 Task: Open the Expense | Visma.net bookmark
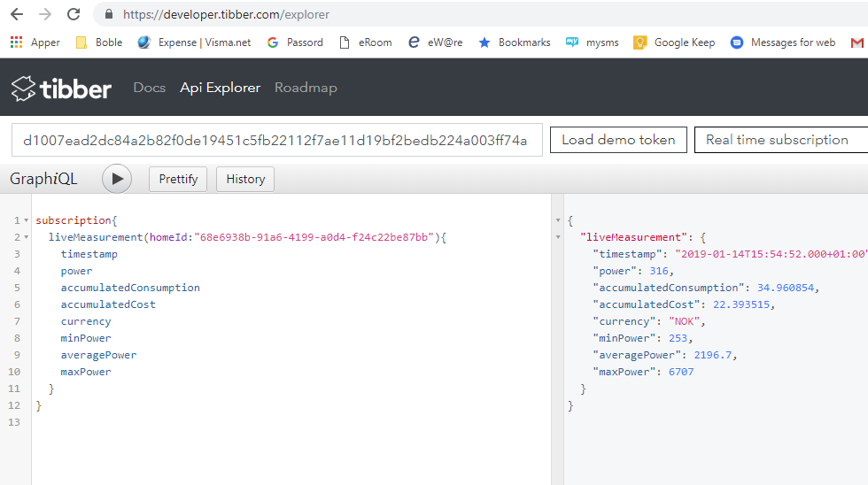click(194, 42)
